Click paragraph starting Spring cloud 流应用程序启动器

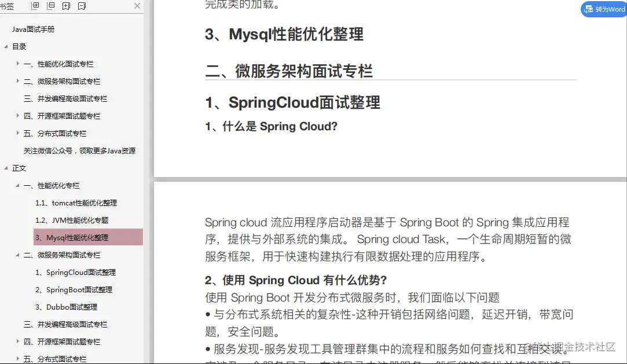388,240
